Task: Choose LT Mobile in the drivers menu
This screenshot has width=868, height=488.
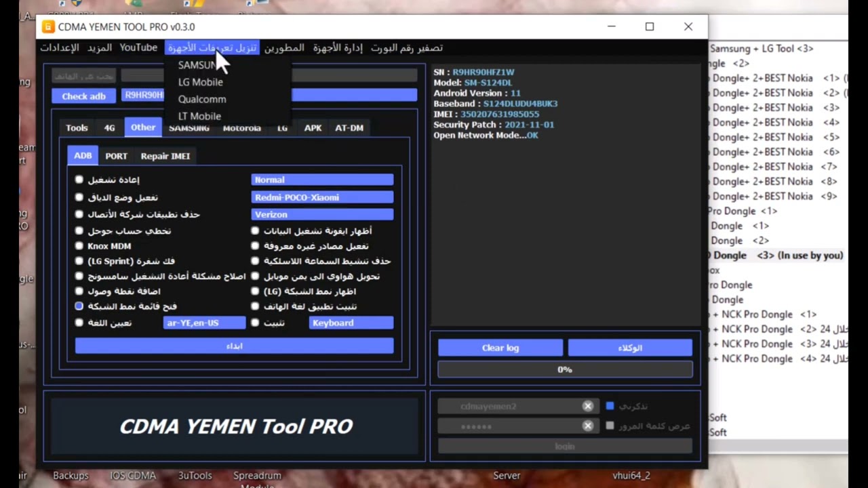Action: pos(199,116)
